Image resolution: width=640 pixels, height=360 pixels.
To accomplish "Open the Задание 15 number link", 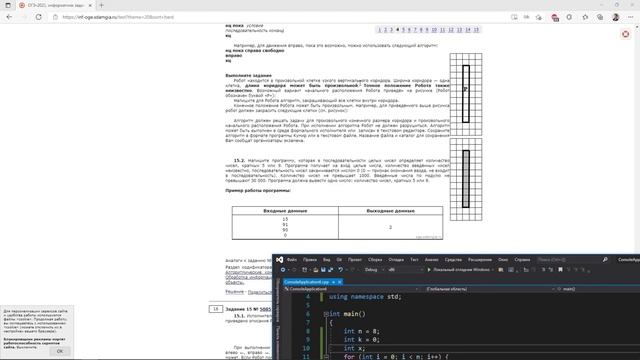I will [x=265, y=309].
